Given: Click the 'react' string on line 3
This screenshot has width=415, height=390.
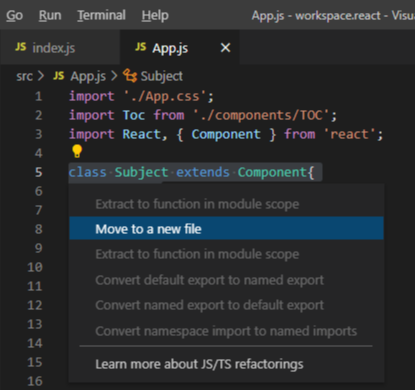Looking at the screenshot, I should [x=350, y=134].
